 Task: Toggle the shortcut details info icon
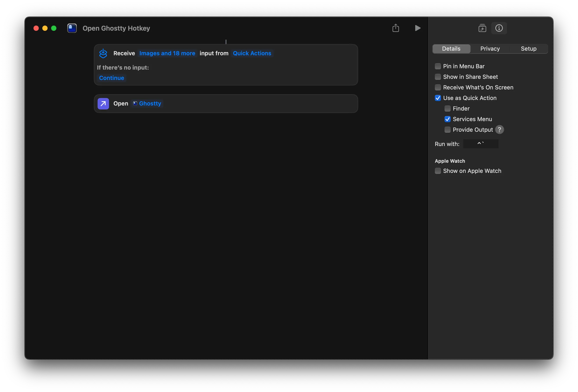[499, 28]
